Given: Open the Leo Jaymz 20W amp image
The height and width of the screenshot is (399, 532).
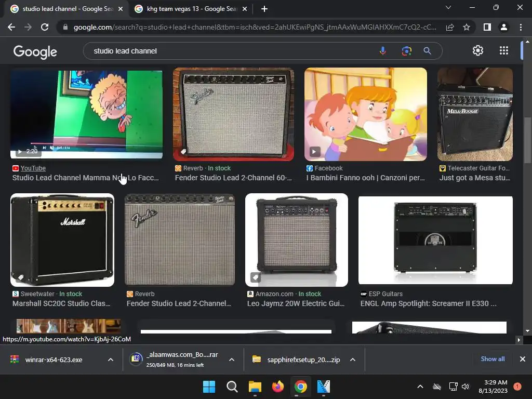Looking at the screenshot, I should tap(297, 240).
